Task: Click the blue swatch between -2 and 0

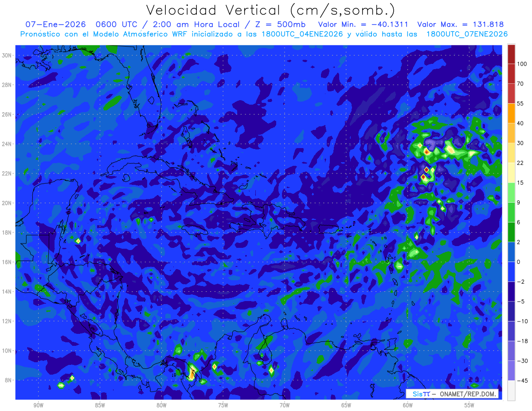Action: coord(511,271)
